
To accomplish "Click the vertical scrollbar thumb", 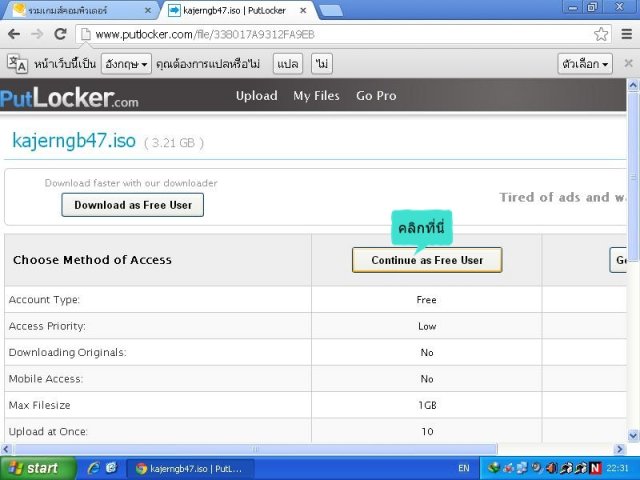I will click(x=633, y=176).
